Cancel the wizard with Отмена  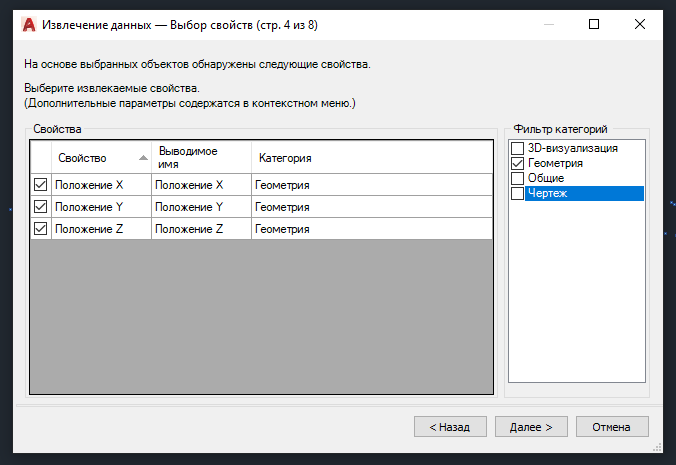(x=611, y=426)
